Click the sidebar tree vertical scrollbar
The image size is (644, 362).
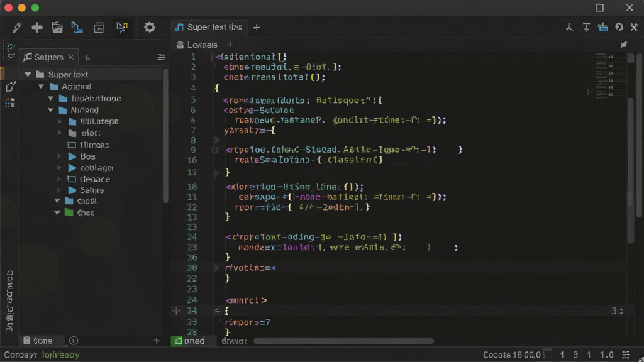tap(165, 136)
